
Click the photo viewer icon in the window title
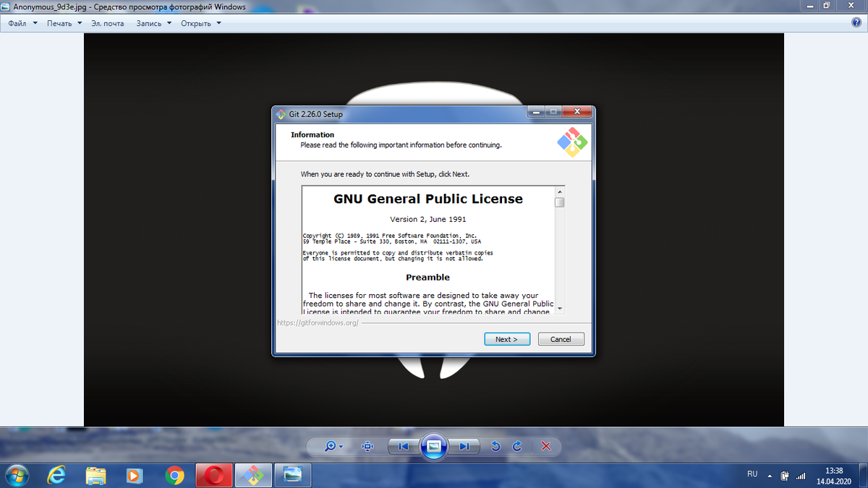(7, 7)
